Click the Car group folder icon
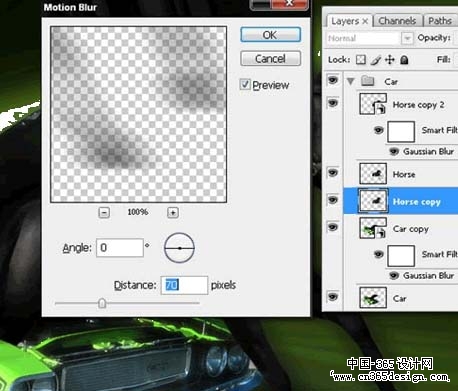The width and height of the screenshot is (458, 391). 368,81
